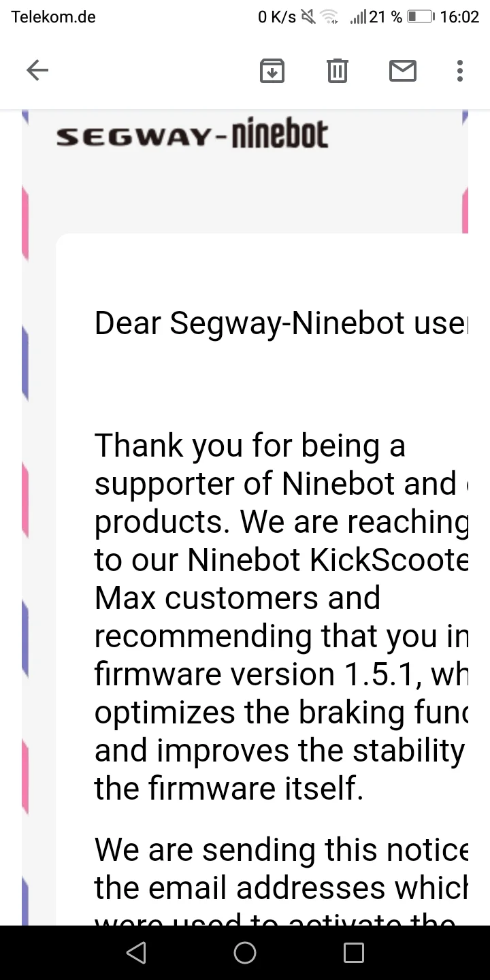490x980 pixels.
Task: Tap the Wi-Fi status icon
Action: click(x=330, y=17)
